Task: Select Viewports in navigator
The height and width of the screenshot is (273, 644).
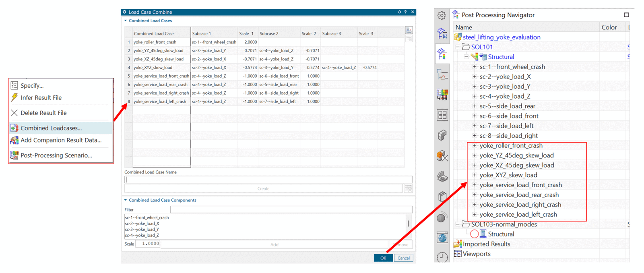Action: pyautogui.click(x=477, y=254)
